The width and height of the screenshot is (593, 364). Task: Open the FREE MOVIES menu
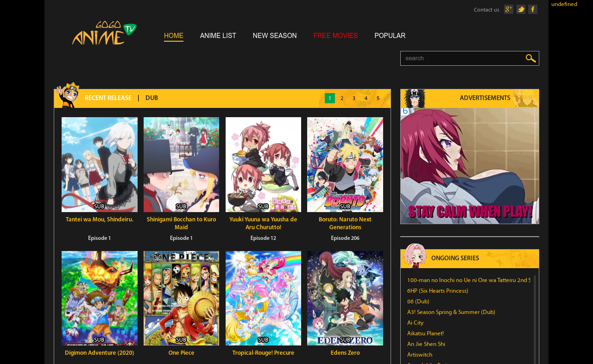[335, 36]
